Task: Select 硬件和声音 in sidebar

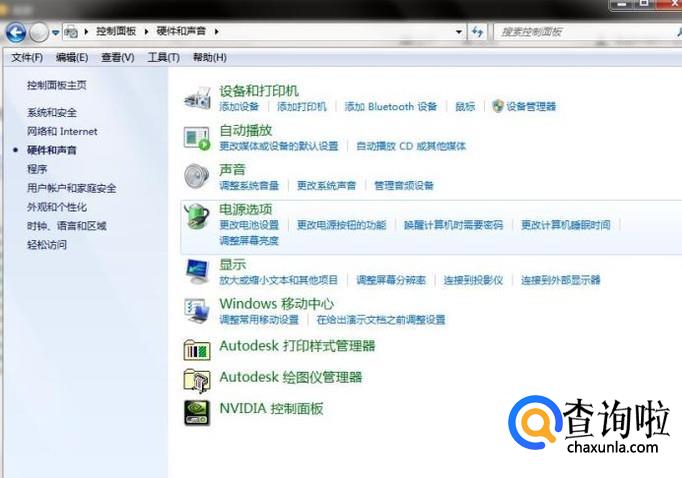Action: 52,150
